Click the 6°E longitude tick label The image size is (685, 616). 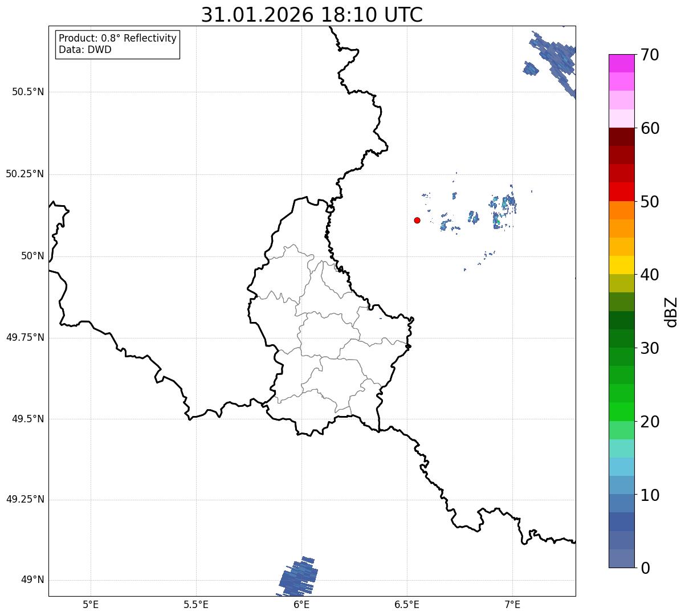(301, 604)
